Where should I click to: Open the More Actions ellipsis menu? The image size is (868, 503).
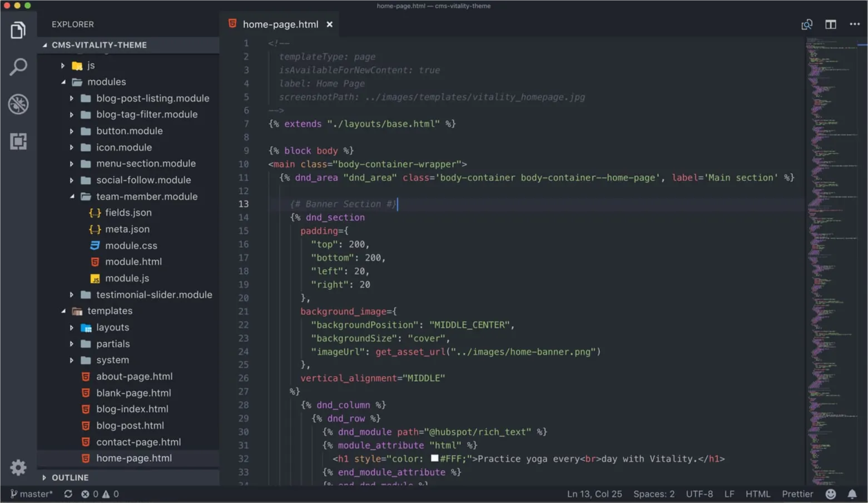click(854, 24)
